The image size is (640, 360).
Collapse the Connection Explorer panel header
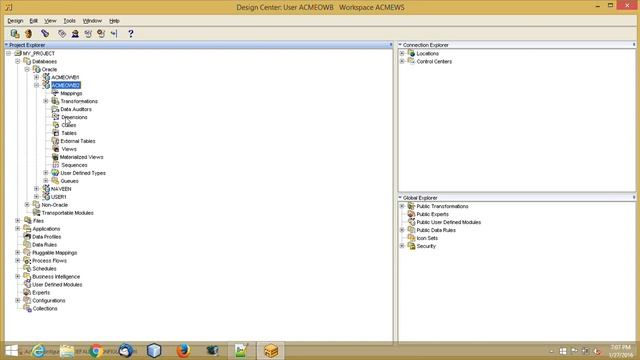click(400, 44)
